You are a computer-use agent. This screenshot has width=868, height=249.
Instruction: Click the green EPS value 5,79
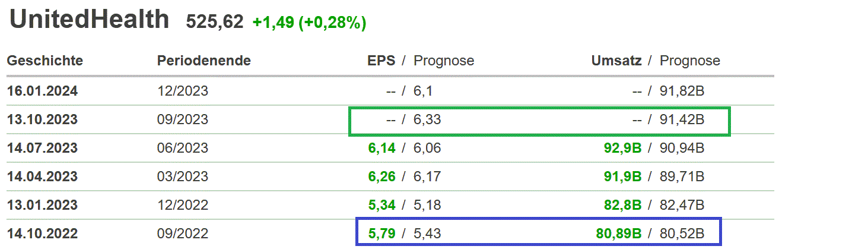pyautogui.click(x=381, y=234)
